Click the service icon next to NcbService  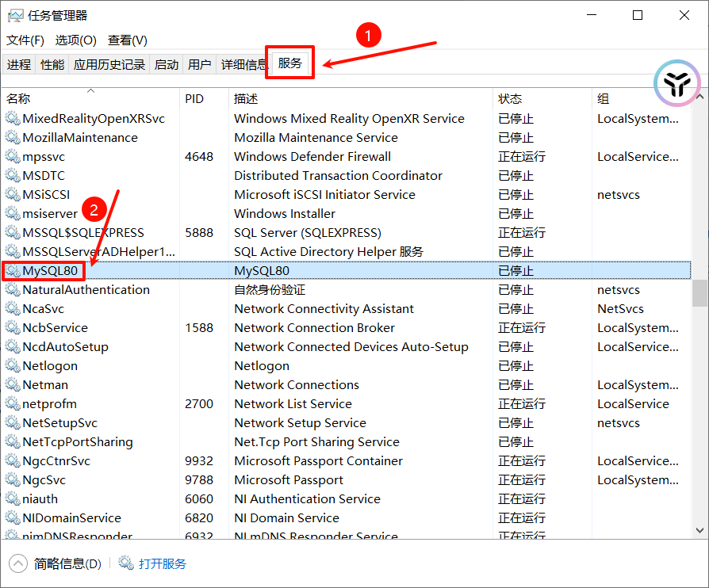(x=13, y=327)
